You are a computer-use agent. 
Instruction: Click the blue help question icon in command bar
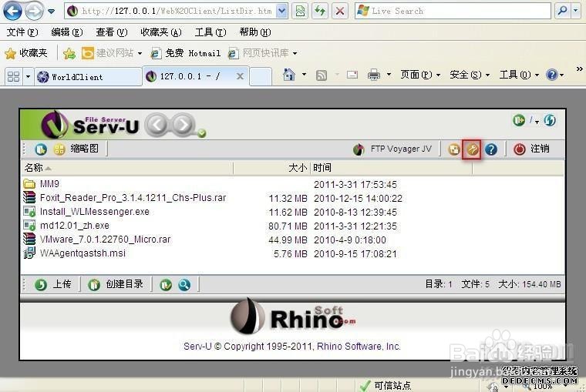coord(552,75)
